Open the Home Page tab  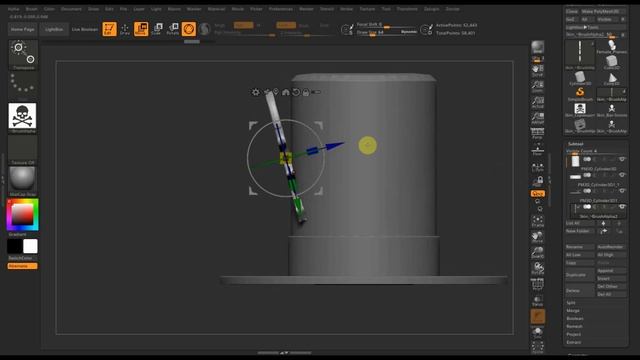click(x=22, y=29)
